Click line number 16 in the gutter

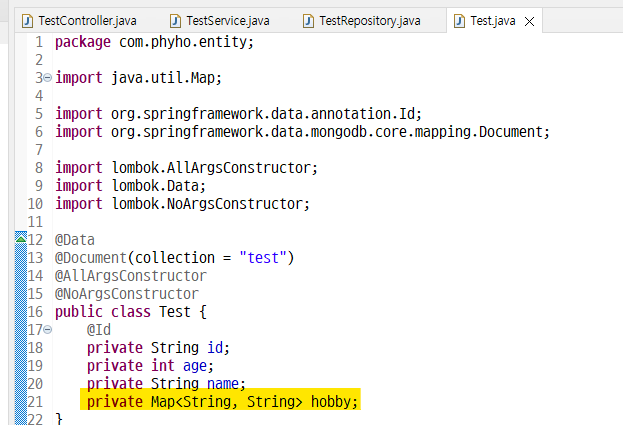click(35, 312)
